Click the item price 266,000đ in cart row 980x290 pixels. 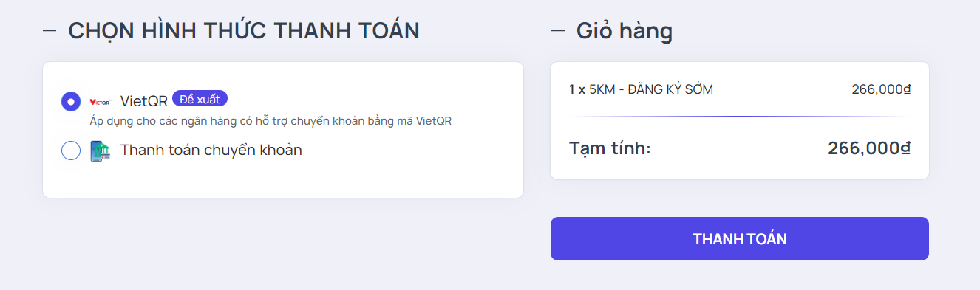click(881, 89)
